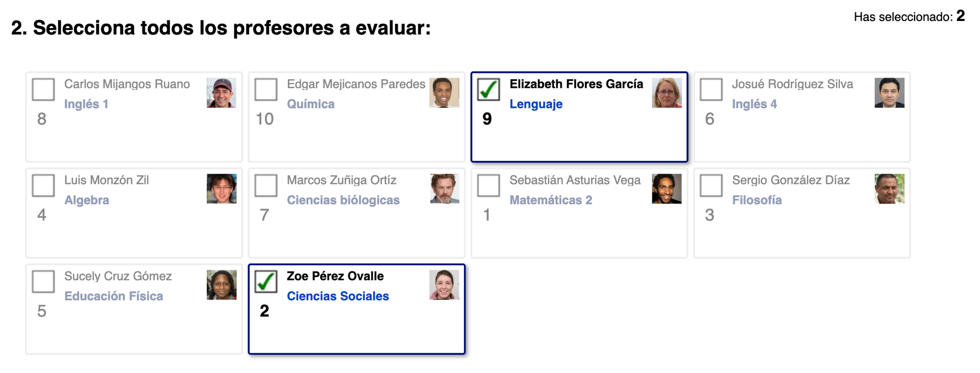Select the Filosofía subject link
Viewport: 980px width, 373px height.
[757, 200]
